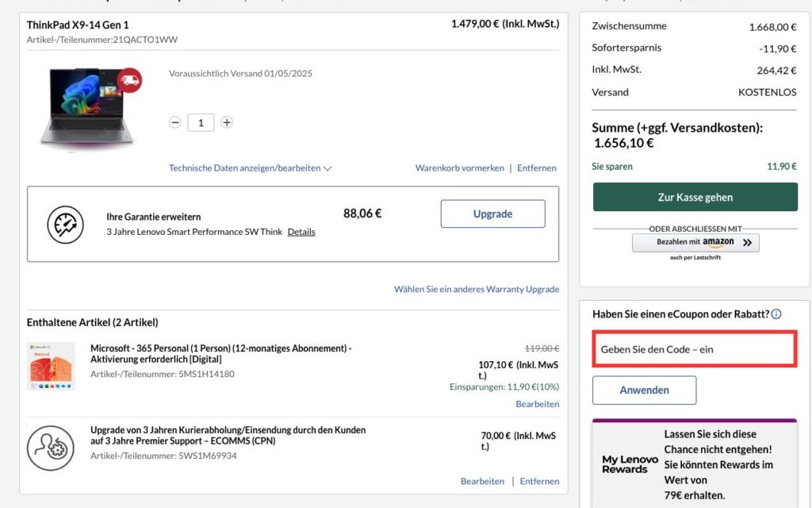The height and width of the screenshot is (508, 812).
Task: Select the ThinkPad X9-14 Gen 1 title
Action: pyautogui.click(x=78, y=25)
